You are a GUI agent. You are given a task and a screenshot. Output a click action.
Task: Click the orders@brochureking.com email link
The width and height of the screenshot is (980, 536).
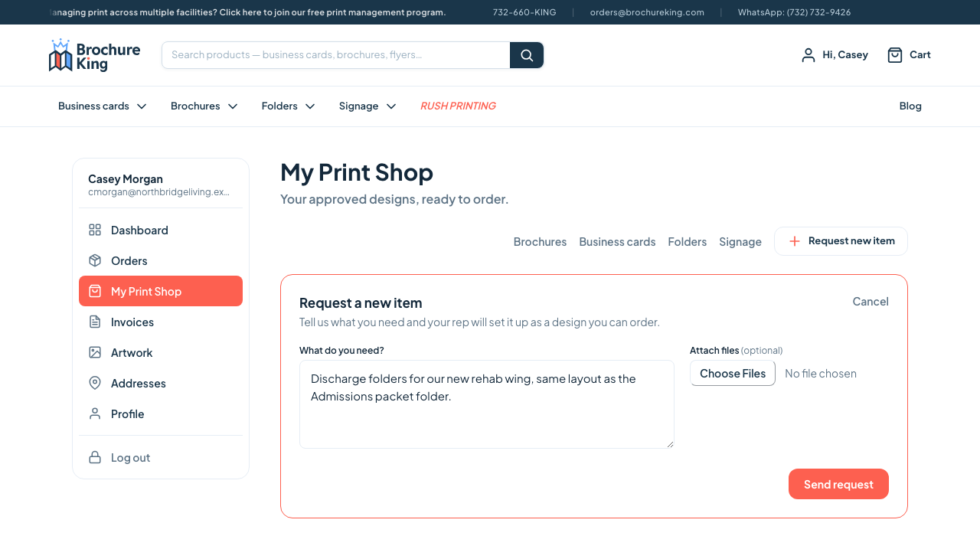click(647, 12)
